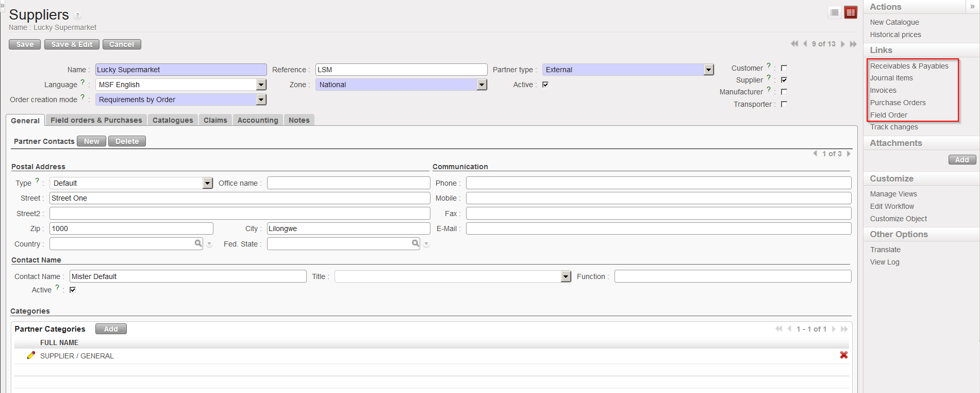Edit SUPPLIER / GENERAL category pencil icon
This screenshot has width=980, height=393.
pyautogui.click(x=31, y=355)
